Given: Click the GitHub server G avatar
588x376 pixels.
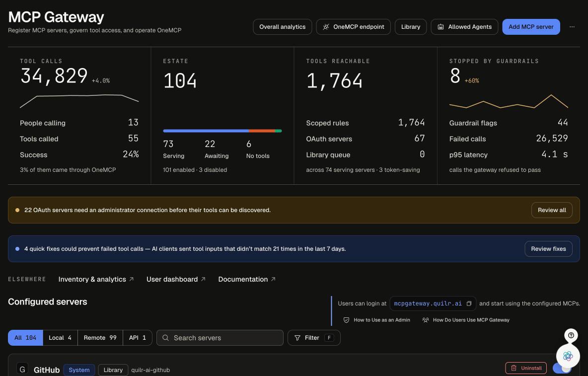Looking at the screenshot, I should pos(22,369).
